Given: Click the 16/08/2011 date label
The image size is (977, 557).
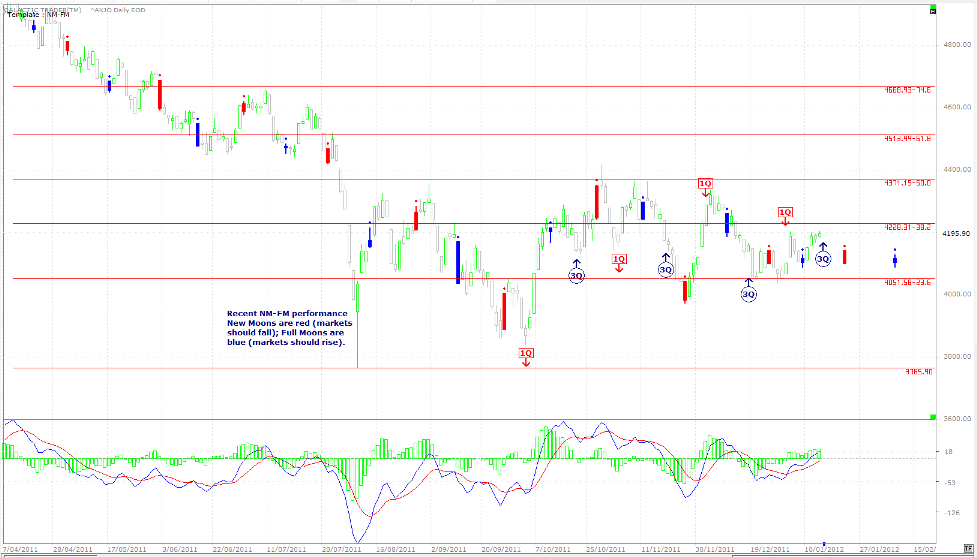Looking at the screenshot, I should 394,550.
